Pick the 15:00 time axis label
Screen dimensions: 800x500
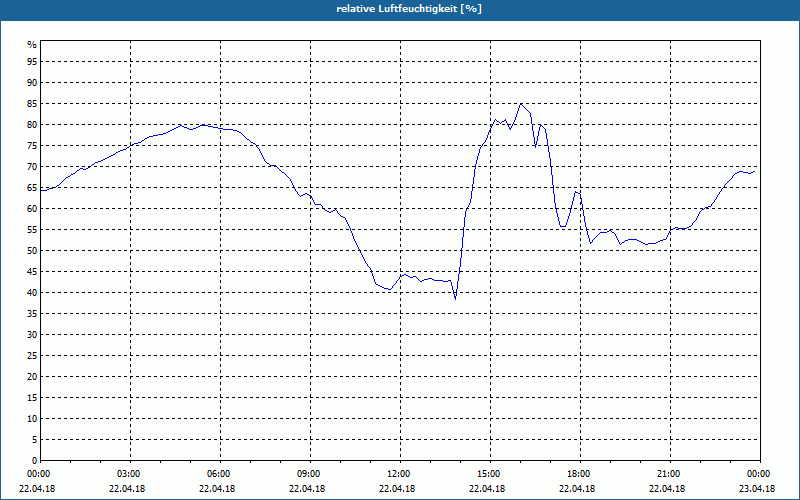click(x=488, y=474)
